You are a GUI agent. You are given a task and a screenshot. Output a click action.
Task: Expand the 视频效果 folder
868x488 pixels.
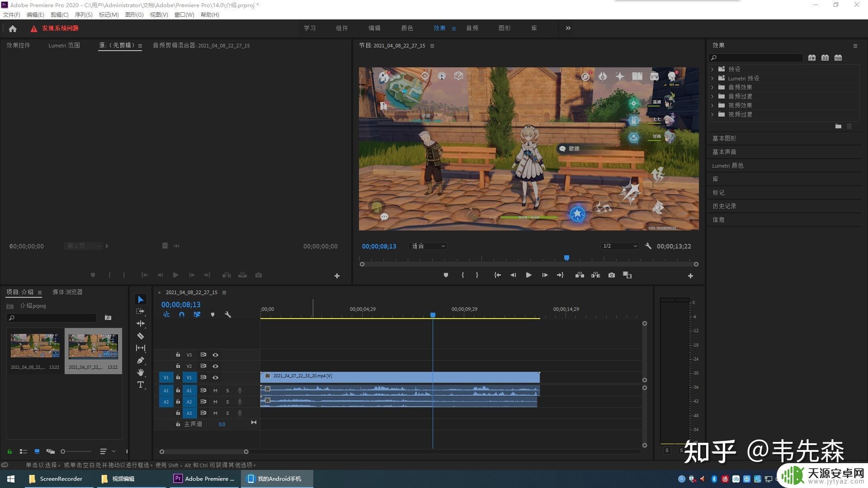pyautogui.click(x=712, y=105)
